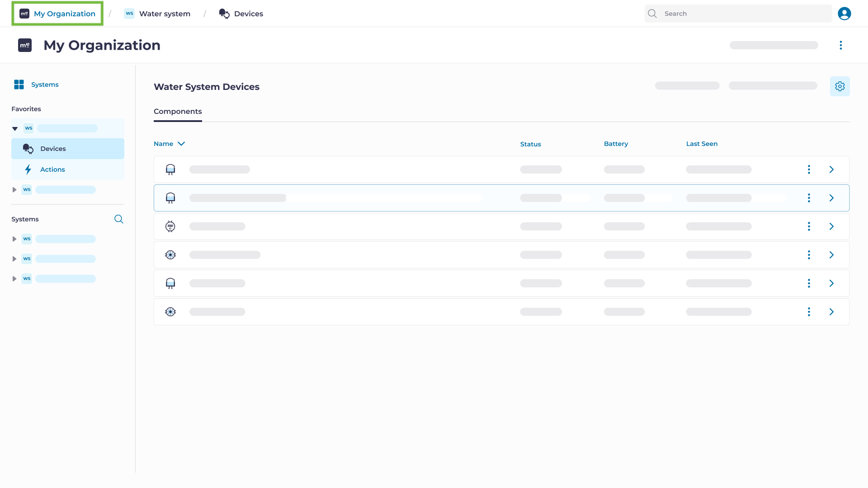Open kebab menu for sixth device row
The width and height of the screenshot is (868, 488).
(x=809, y=312)
